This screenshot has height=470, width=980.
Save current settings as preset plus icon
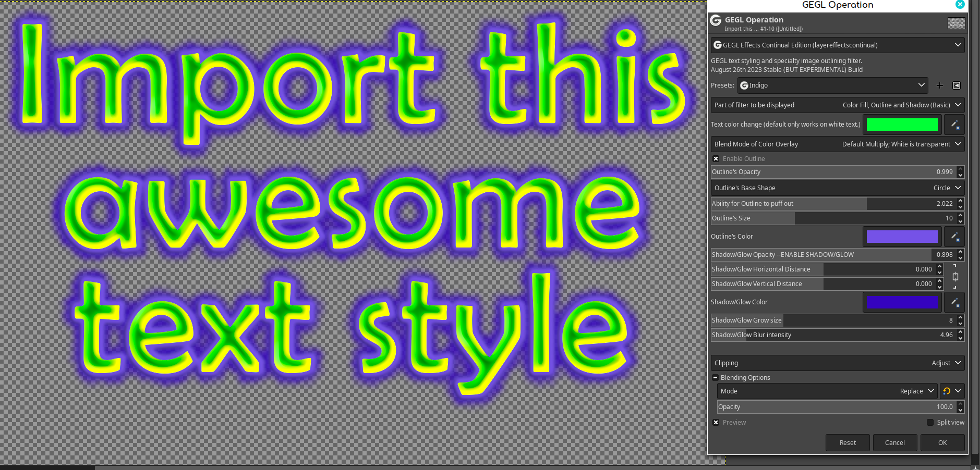(939, 85)
